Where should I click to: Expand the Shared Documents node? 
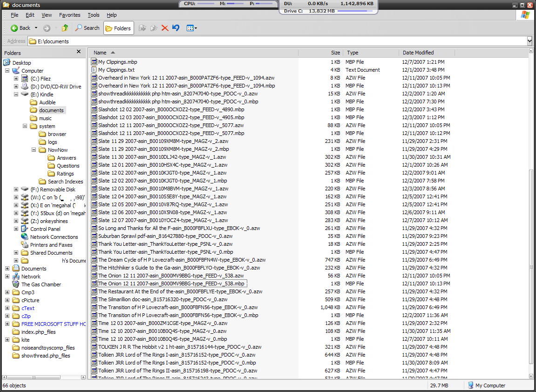pyautogui.click(x=16, y=252)
